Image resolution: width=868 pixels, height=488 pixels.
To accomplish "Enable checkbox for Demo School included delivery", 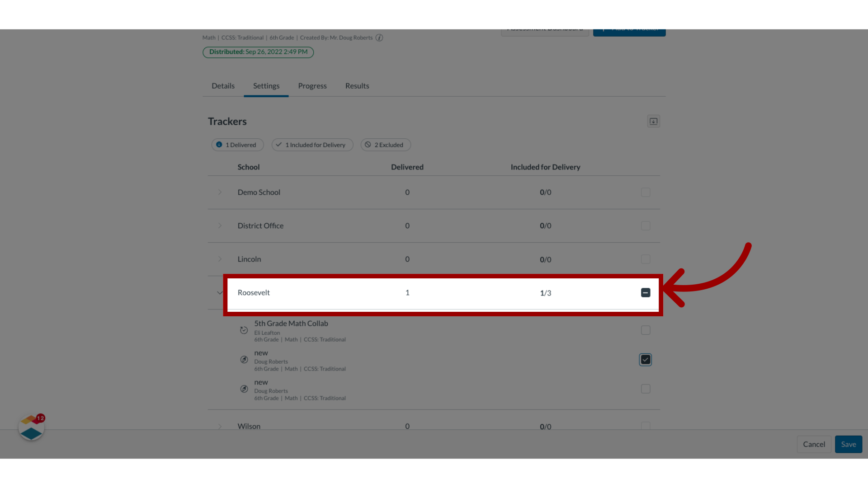I will [646, 192].
